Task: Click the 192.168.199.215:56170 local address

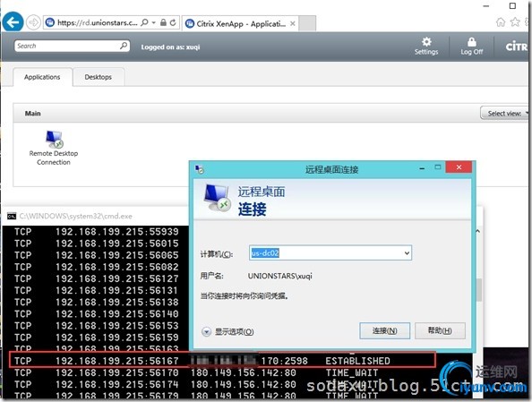Action: (117, 372)
